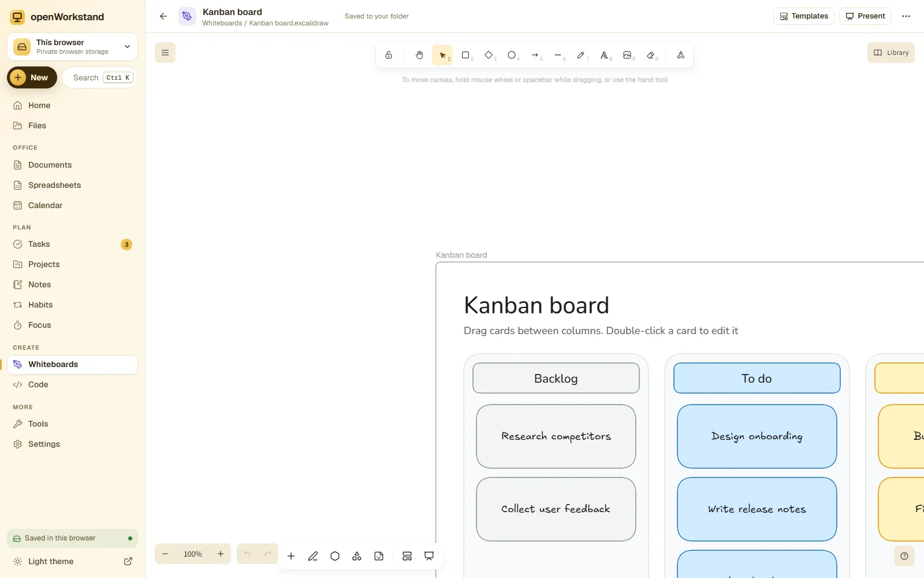Select the arrow Selection tool

tap(442, 55)
